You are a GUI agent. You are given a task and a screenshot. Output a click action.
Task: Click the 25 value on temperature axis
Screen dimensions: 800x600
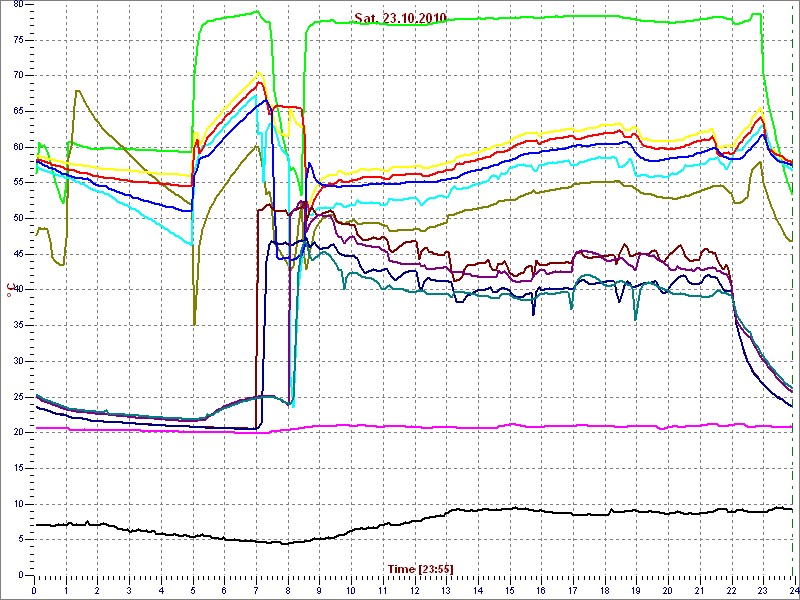pos(18,397)
